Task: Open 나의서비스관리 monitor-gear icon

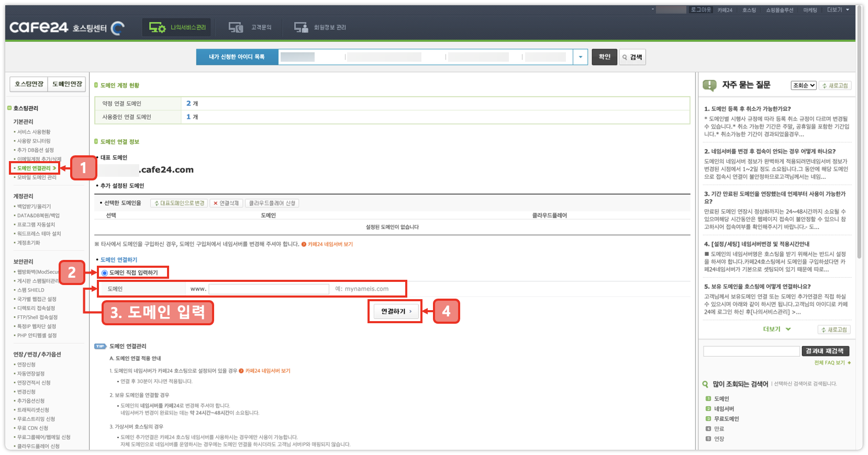Action: point(157,27)
